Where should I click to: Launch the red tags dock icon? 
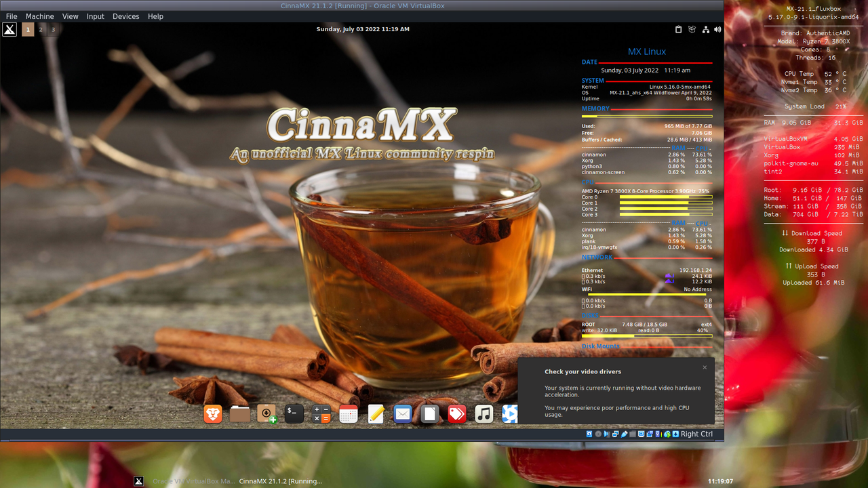457,413
